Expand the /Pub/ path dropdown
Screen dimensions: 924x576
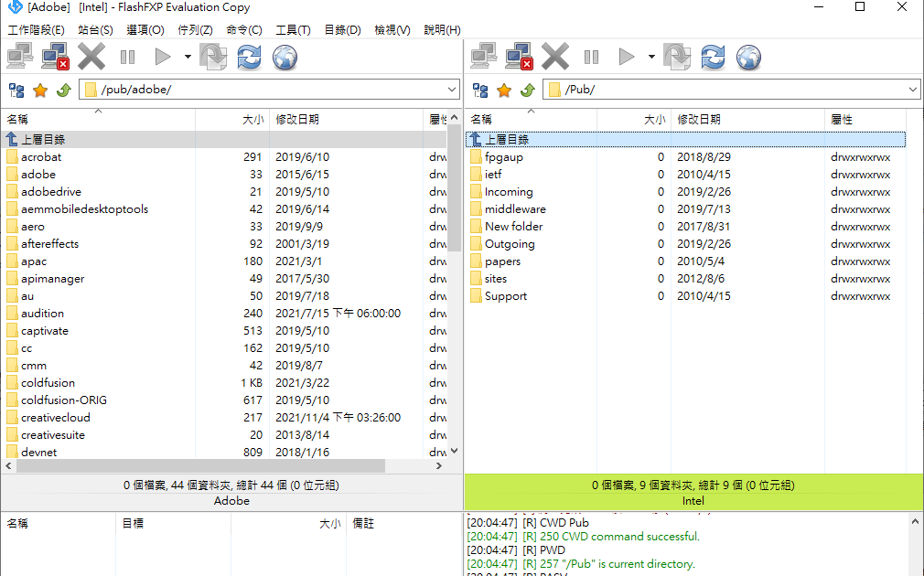click(915, 89)
